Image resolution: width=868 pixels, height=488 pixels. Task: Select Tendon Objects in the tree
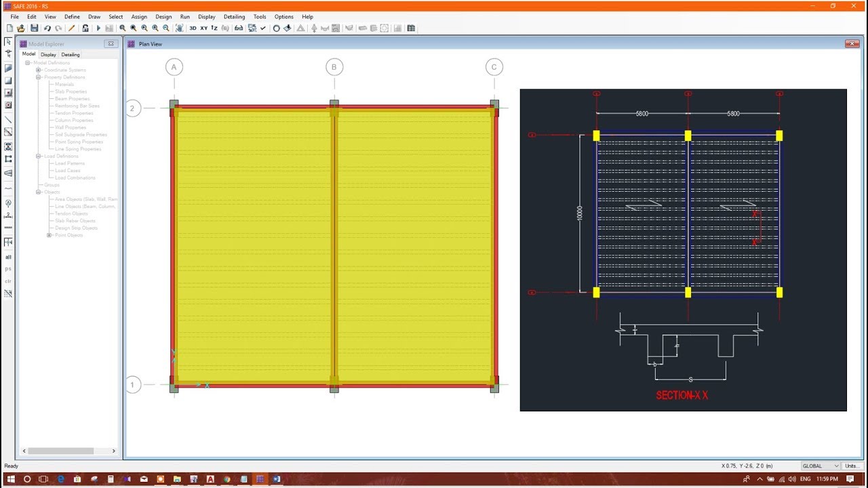[x=71, y=213]
